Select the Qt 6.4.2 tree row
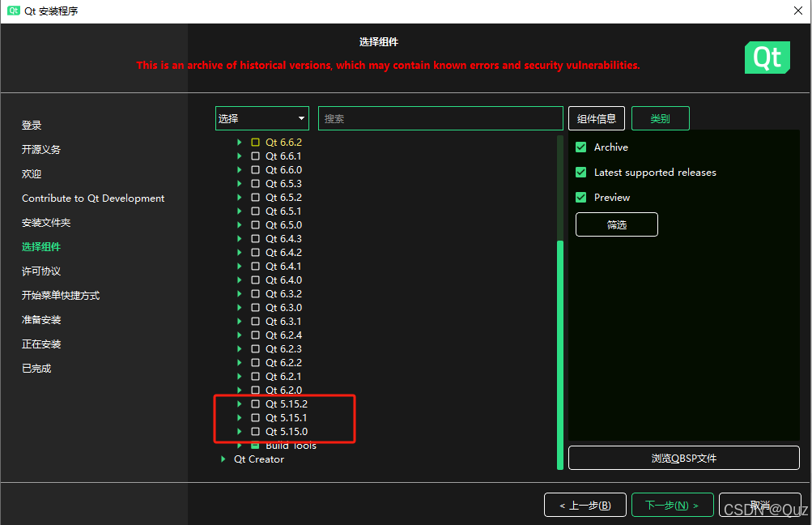The image size is (812, 525). tap(284, 253)
